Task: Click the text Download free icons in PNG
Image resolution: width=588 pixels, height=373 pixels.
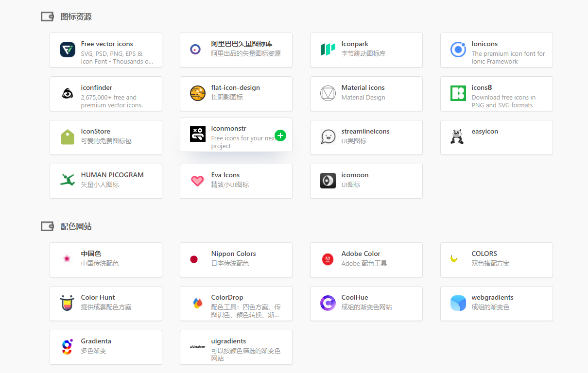Action: coord(503,101)
